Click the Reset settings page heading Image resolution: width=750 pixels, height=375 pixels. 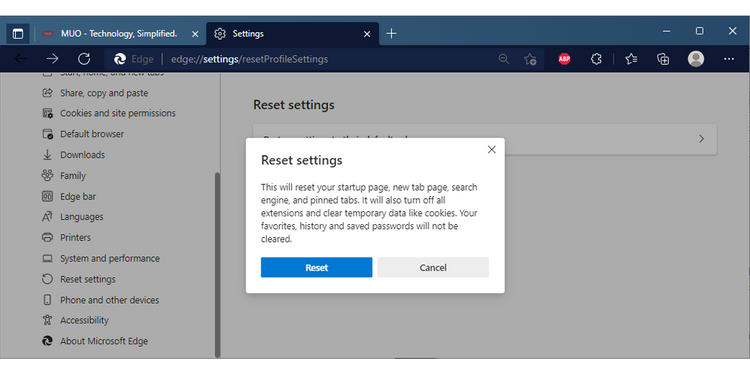294,105
